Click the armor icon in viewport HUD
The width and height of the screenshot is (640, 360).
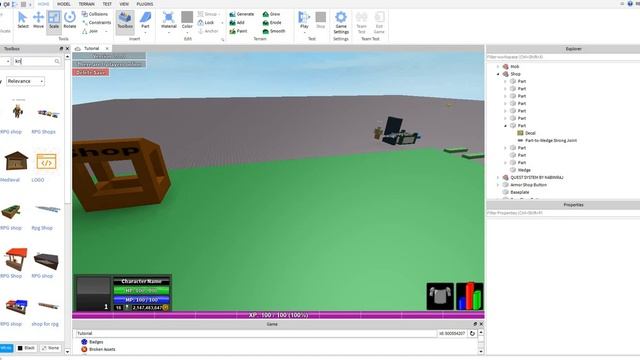point(440,296)
